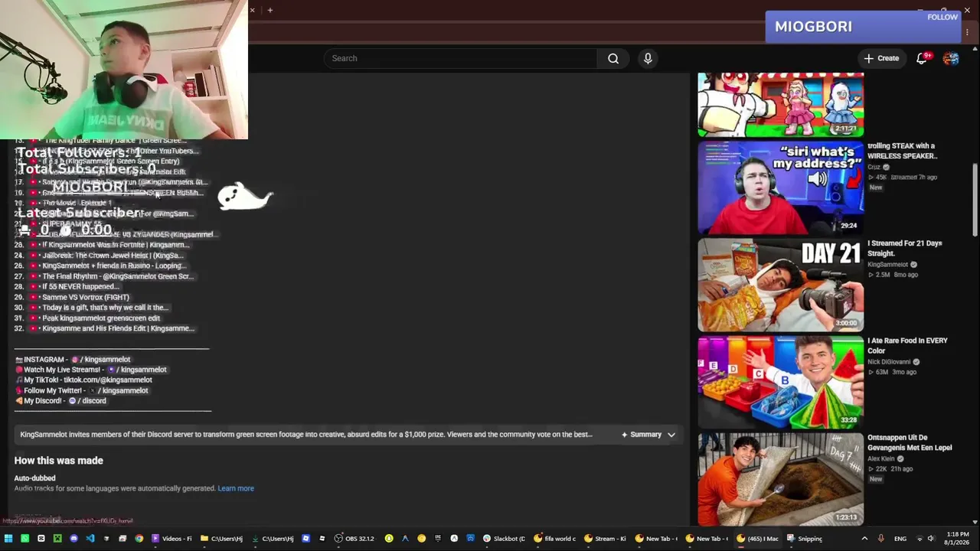Open the rare food colors video thumbnail
Viewport: 980px width, 551px height.
[x=781, y=382]
